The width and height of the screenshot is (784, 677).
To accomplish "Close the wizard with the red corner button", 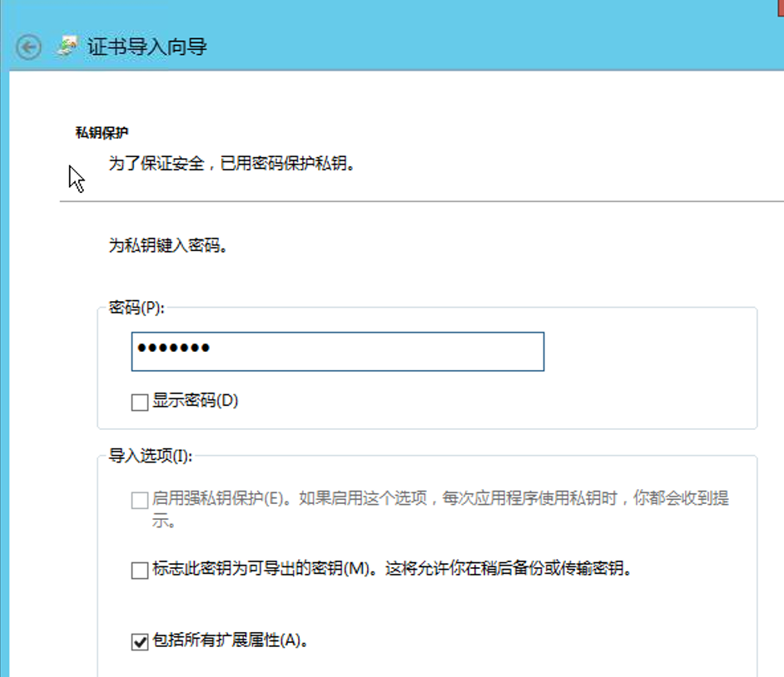I will pyautogui.click(x=781, y=7).
